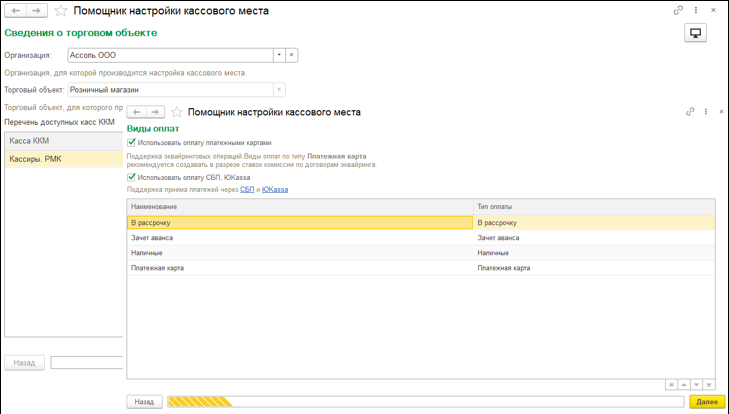Toggle the "Использовать оплату СБП, ЮKassa" checkbox
Viewport: 729px width, 414px height.
133,177
